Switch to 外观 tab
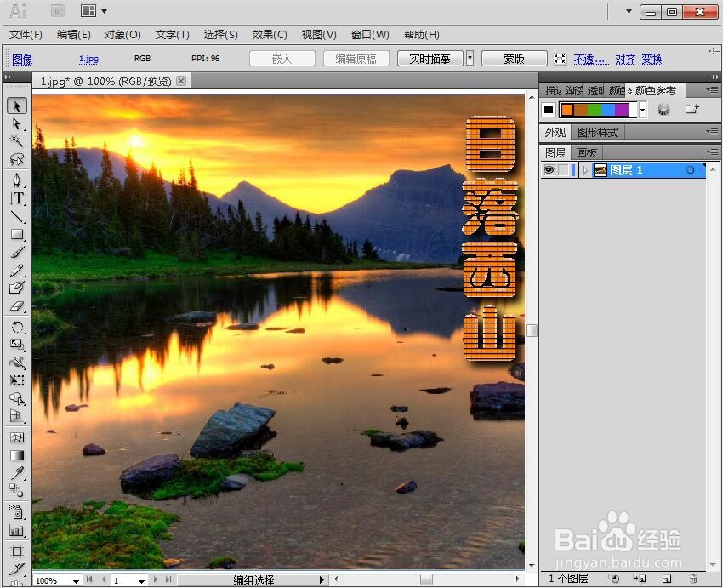 [555, 133]
